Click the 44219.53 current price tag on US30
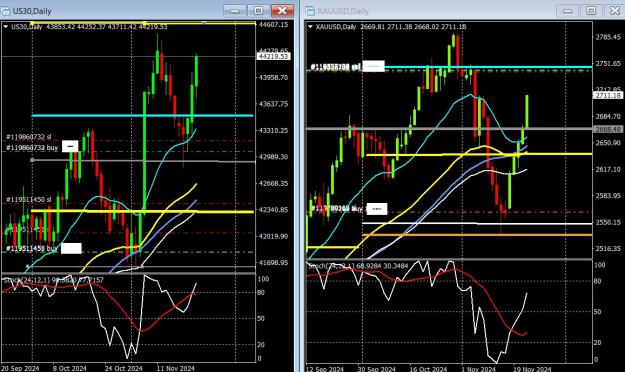 coord(273,57)
